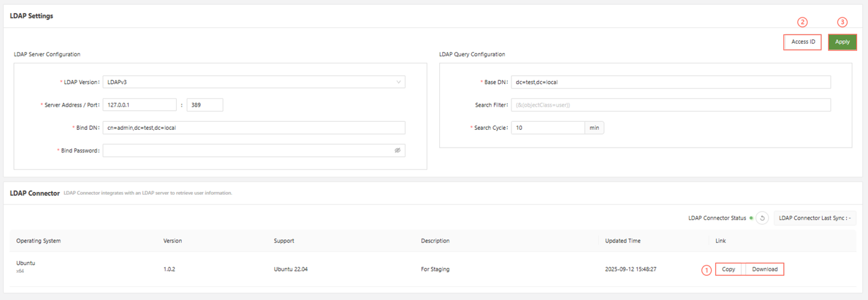Click into the Bind DN field
The width and height of the screenshot is (868, 300).
(x=254, y=128)
